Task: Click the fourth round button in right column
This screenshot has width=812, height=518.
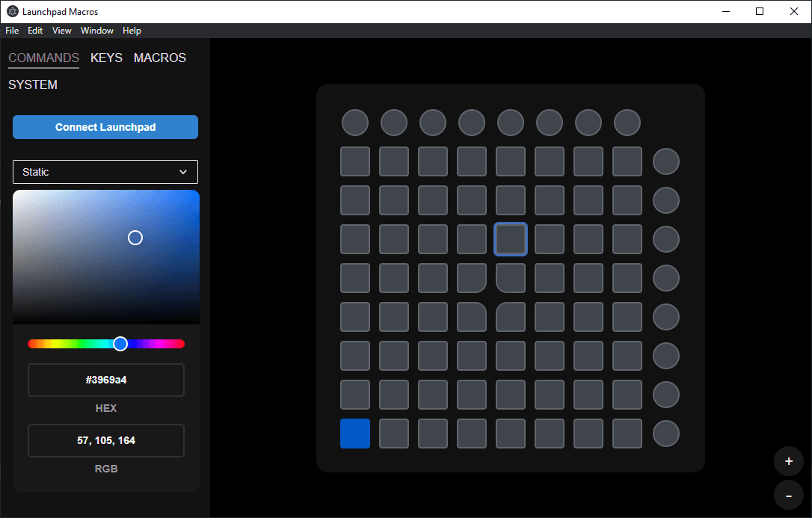Action: coord(666,278)
